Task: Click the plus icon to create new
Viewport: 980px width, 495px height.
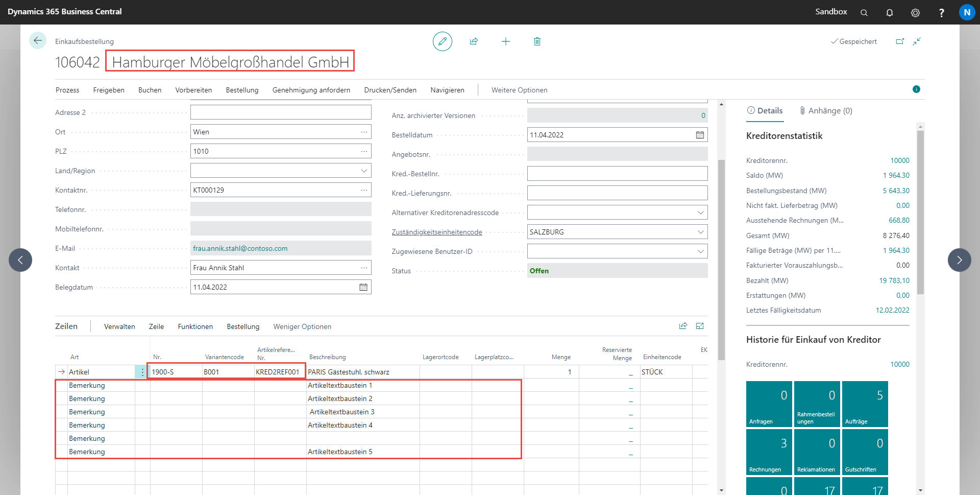Action: tap(506, 41)
